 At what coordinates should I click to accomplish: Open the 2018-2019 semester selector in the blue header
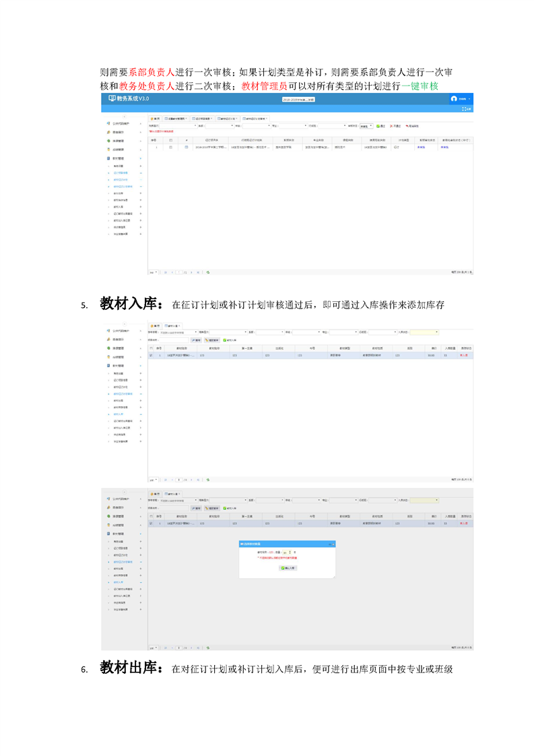tap(298, 99)
